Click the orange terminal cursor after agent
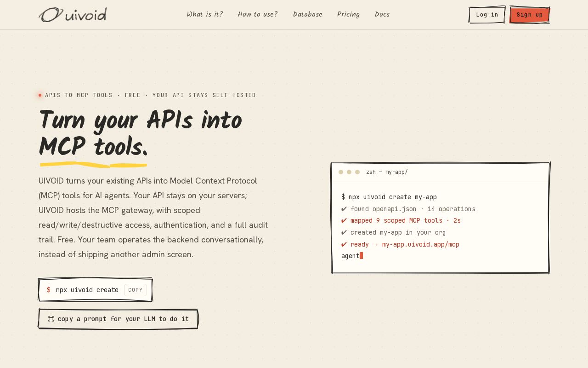Image resolution: width=588 pixels, height=368 pixels. pyautogui.click(x=362, y=256)
